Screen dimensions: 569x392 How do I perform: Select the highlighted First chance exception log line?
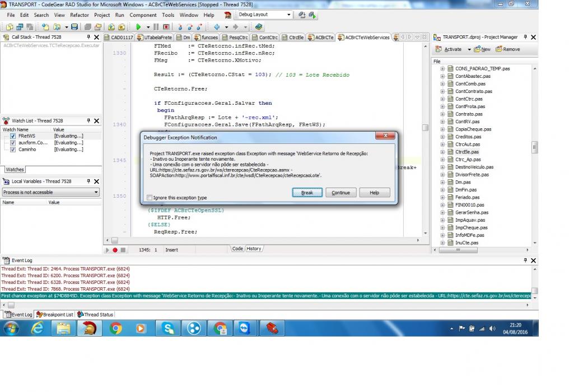click(266, 296)
